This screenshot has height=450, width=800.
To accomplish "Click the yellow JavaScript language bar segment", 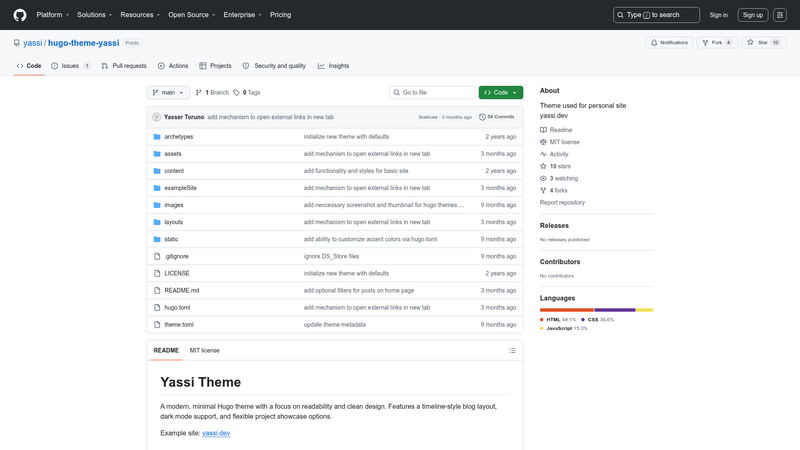I will click(645, 310).
